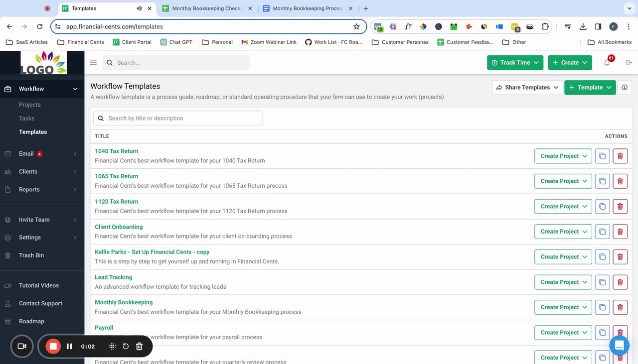
Task: Go to Projects in sidebar
Action: click(x=30, y=105)
